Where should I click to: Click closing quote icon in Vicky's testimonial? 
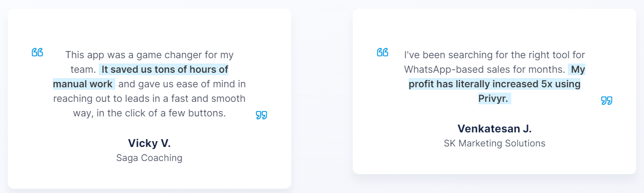261,115
